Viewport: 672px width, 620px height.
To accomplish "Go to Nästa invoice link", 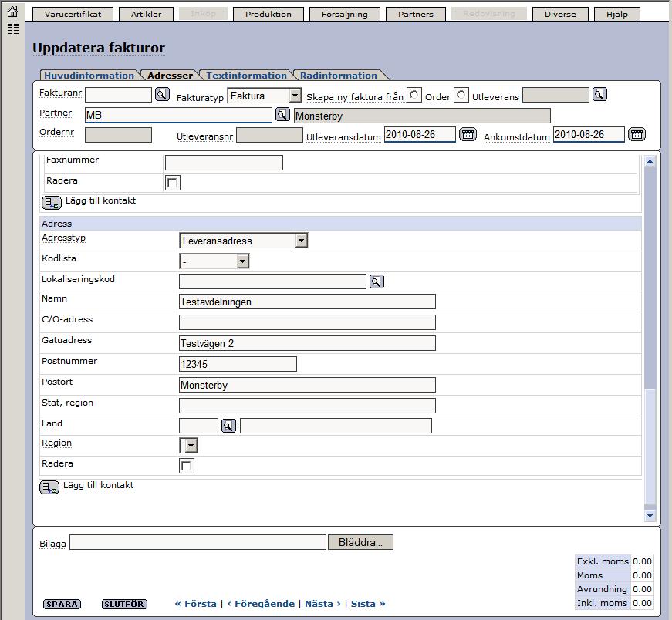I will [x=322, y=604].
